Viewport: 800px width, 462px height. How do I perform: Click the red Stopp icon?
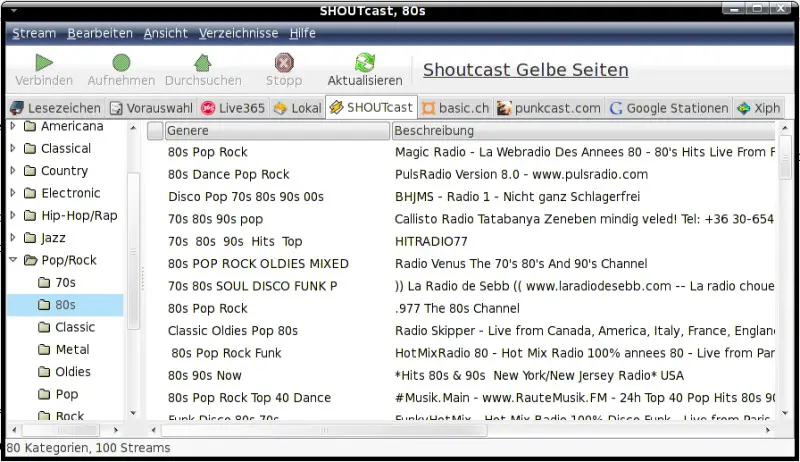click(284, 63)
